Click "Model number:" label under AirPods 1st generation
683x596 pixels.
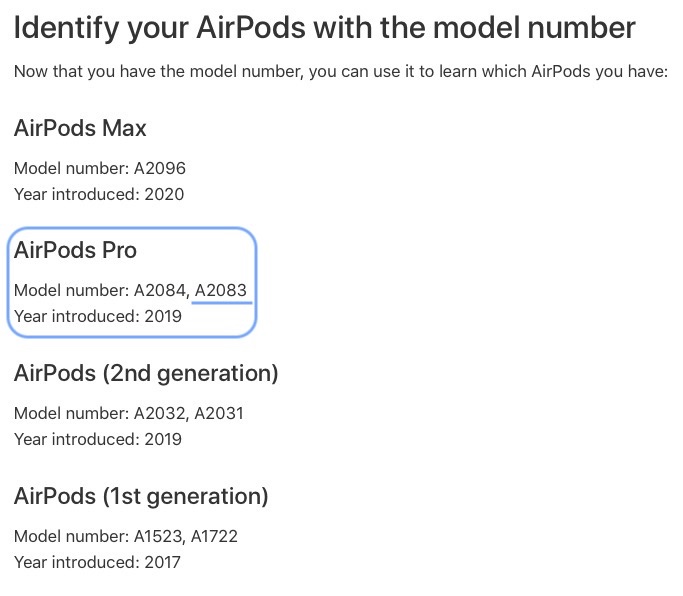pos(71,536)
